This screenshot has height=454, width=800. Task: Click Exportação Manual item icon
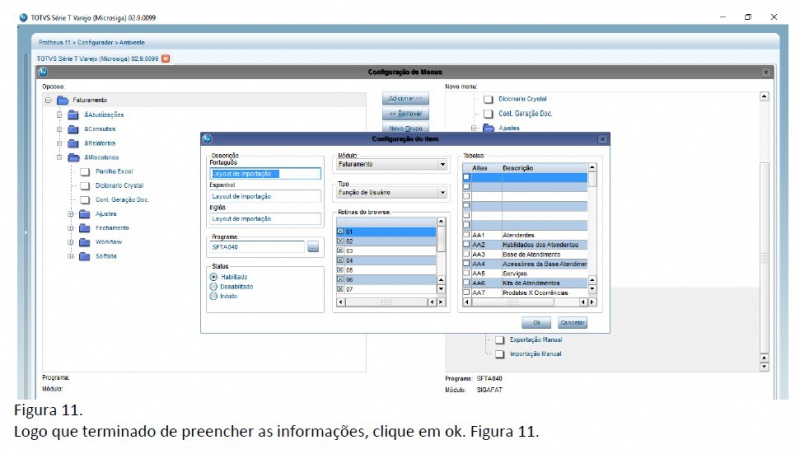tap(499, 340)
